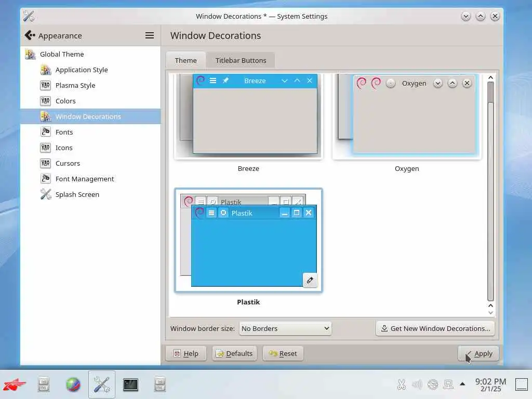Image resolution: width=532 pixels, height=399 pixels.
Task: Click the network globe tray icon
Action: [x=433, y=384]
